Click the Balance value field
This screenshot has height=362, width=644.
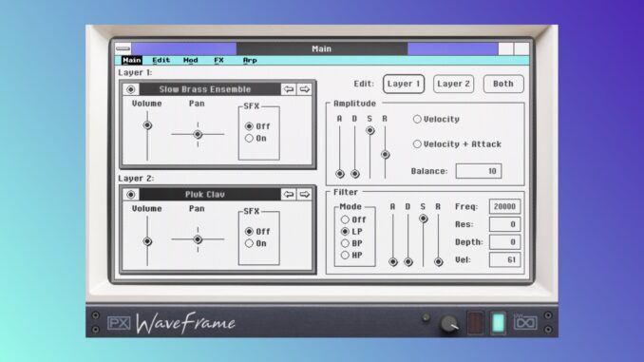(x=479, y=171)
